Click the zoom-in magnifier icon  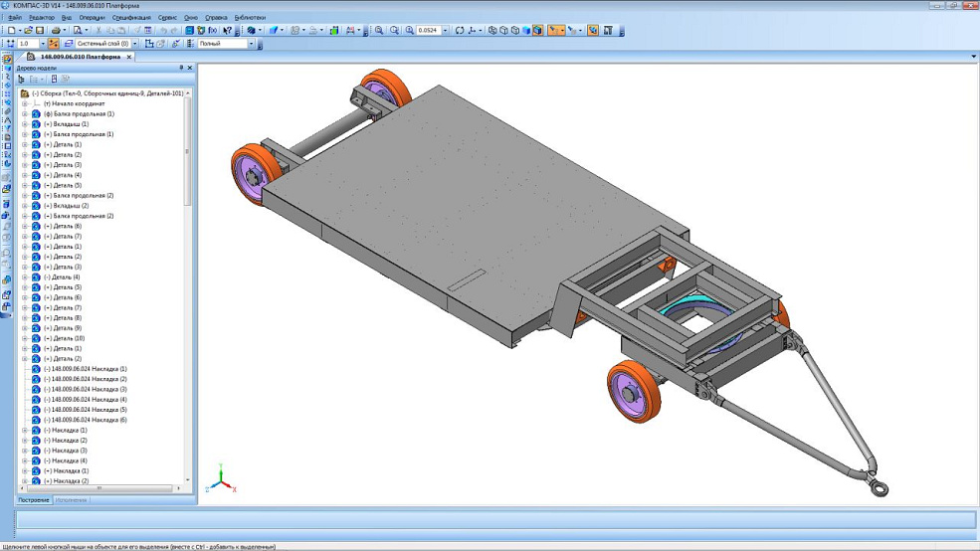click(379, 31)
